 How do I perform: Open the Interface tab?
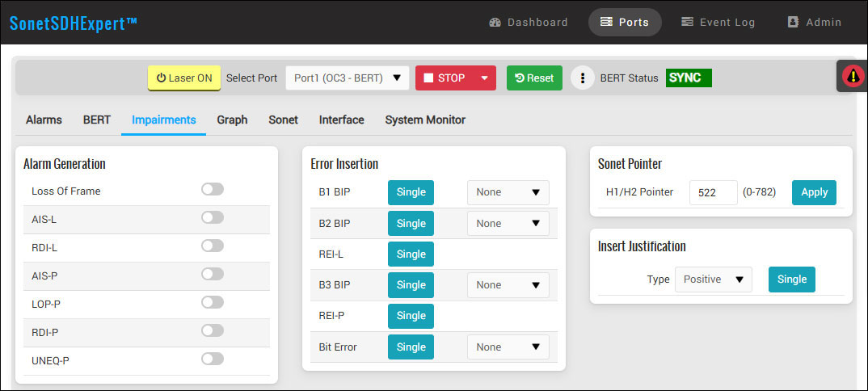(342, 120)
